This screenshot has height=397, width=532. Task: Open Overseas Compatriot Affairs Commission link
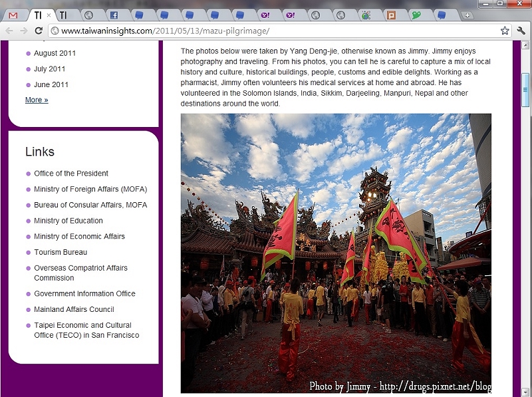pyautogui.click(x=80, y=273)
